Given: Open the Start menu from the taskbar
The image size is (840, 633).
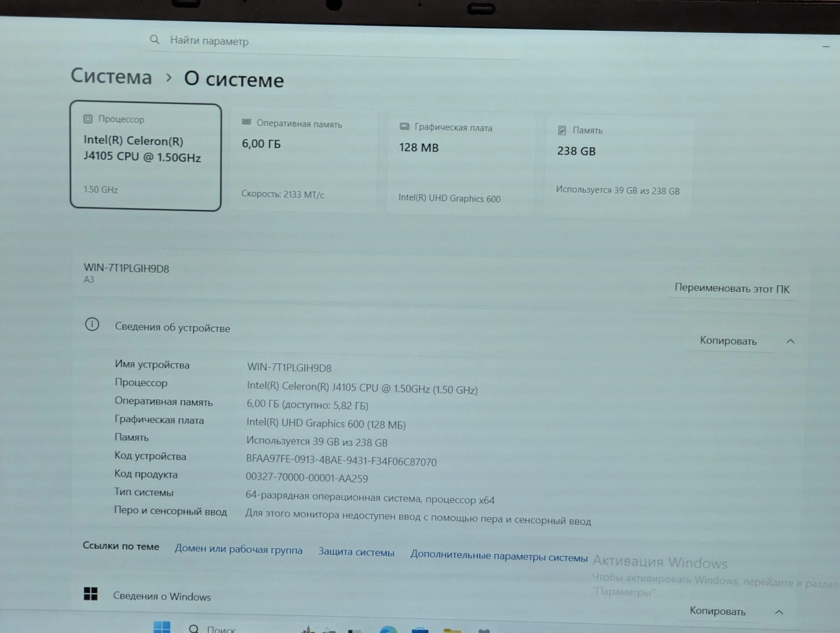Looking at the screenshot, I should coord(162,627).
